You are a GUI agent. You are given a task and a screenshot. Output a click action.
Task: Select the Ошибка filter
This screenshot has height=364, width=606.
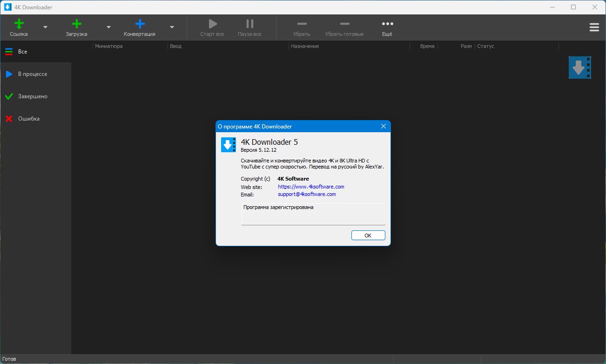pyautogui.click(x=35, y=119)
